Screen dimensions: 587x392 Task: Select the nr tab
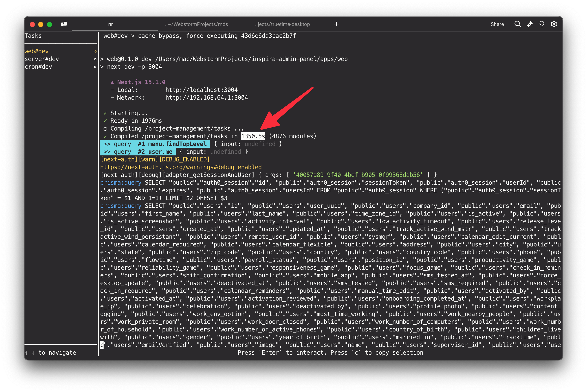coord(111,24)
